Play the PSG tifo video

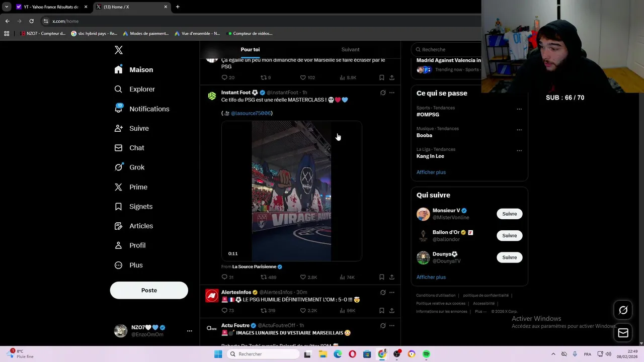pyautogui.click(x=291, y=191)
